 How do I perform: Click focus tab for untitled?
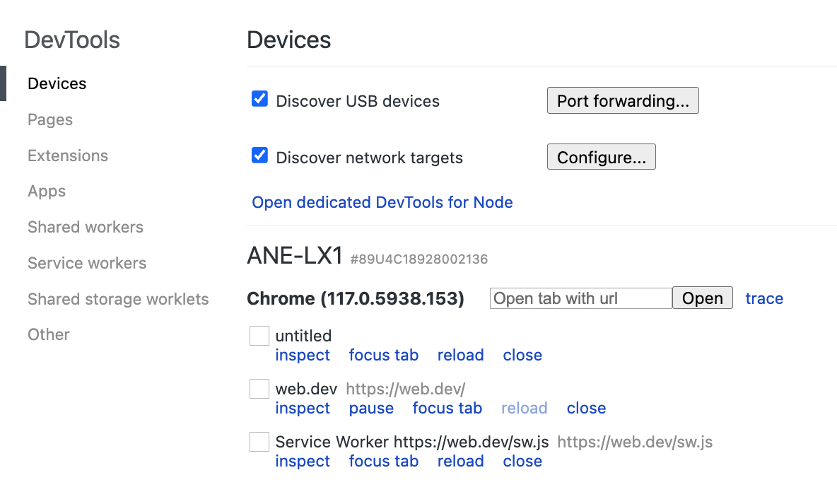384,355
